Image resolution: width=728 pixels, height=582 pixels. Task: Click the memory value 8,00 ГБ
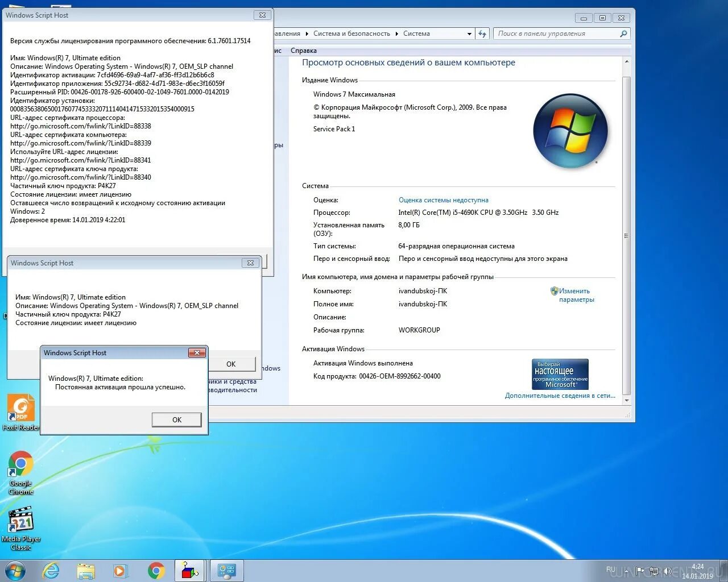pos(409,225)
